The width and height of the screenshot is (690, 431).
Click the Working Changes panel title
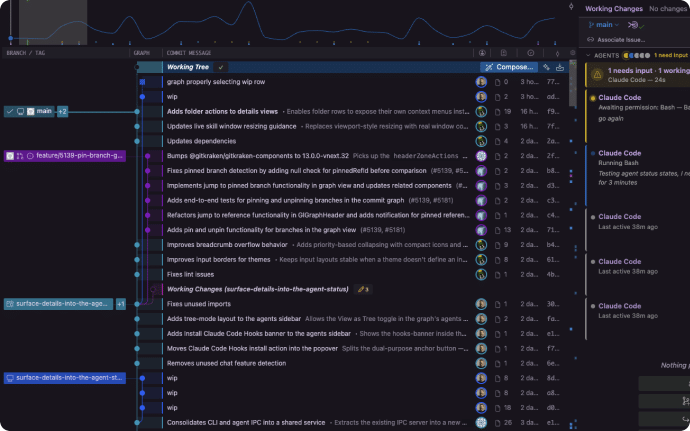coord(613,9)
